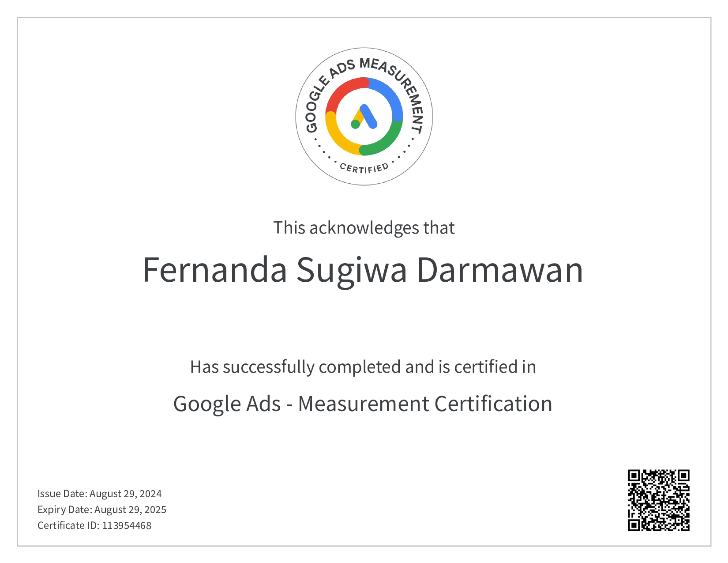Click Has successfully completed and is certified in
This screenshot has width=728, height=563.
363,366
